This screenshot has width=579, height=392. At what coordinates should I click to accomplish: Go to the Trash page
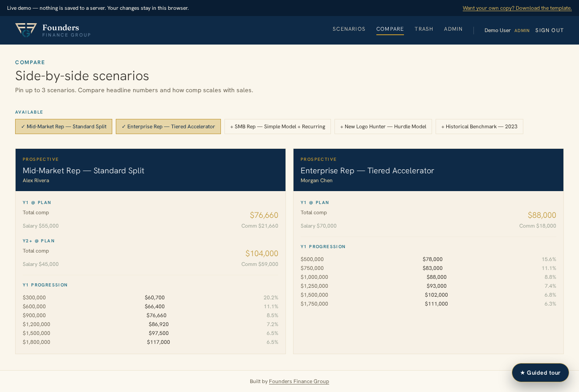coord(424,29)
